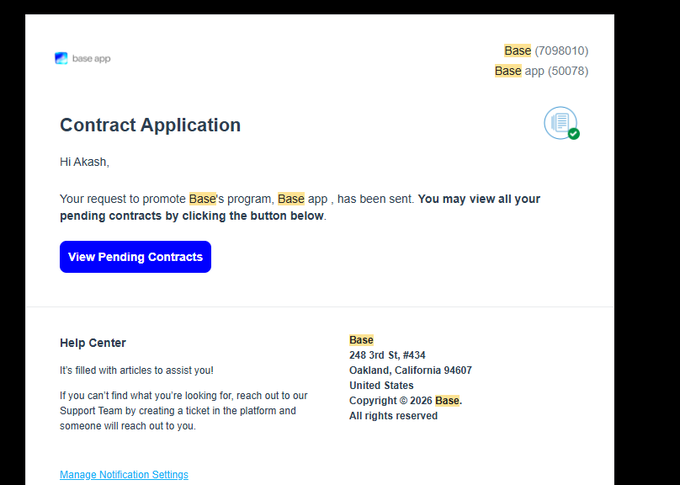Click 'All rights reserved' text

coord(393,416)
